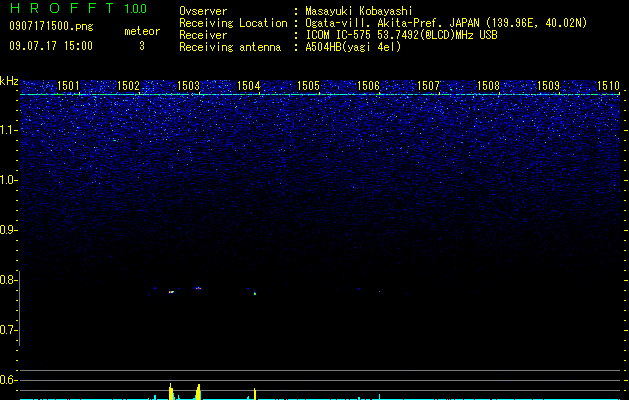
Task: Select the 1501 time marker label
Action: 68,85
